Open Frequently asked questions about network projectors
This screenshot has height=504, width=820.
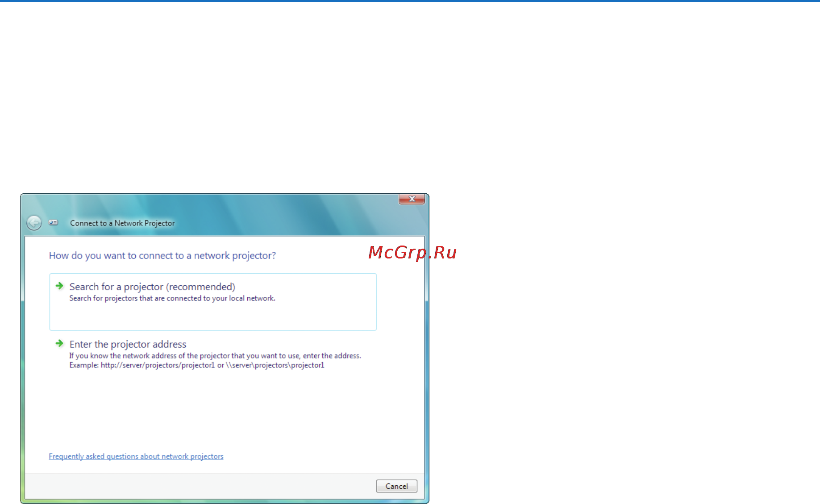(136, 456)
